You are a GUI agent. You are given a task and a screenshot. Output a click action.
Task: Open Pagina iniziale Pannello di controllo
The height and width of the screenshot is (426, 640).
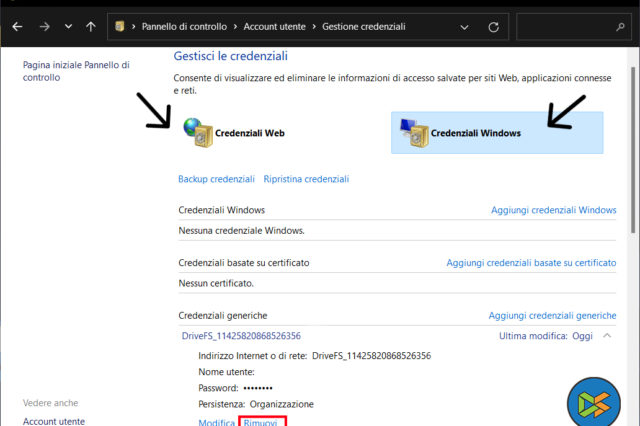click(76, 71)
